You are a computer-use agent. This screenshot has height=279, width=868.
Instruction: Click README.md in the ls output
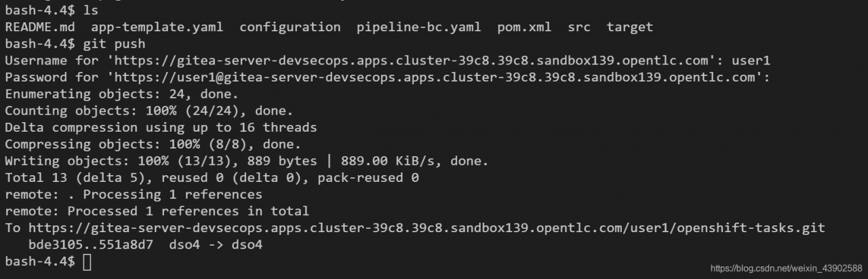coord(40,27)
